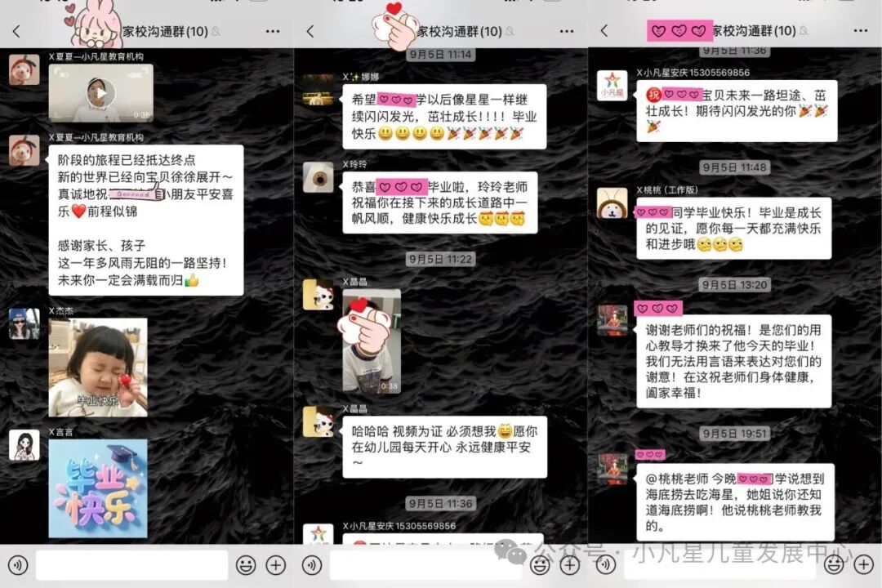Image resolution: width=882 pixels, height=588 pixels.
Task: Go back from the right chat screen
Action: [604, 30]
